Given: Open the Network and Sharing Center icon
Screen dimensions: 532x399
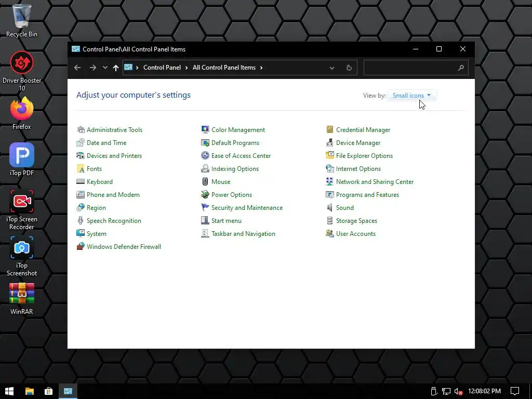Looking at the screenshot, I should click(330, 181).
